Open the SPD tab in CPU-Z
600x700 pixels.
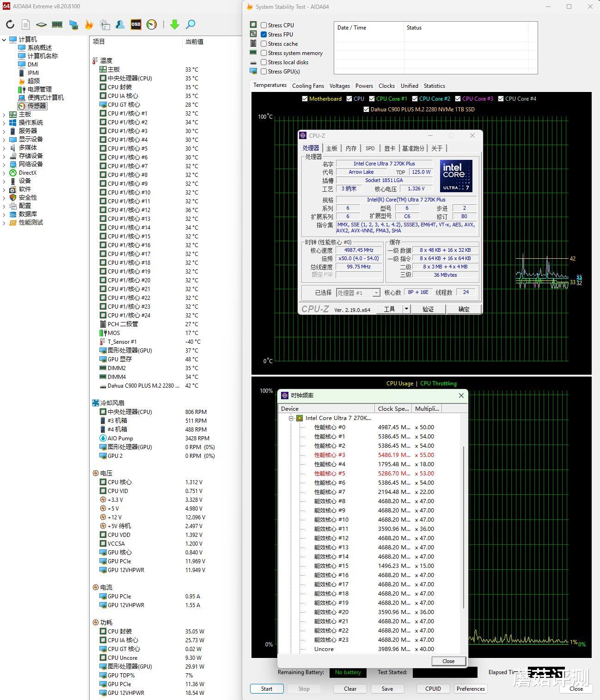(370, 148)
